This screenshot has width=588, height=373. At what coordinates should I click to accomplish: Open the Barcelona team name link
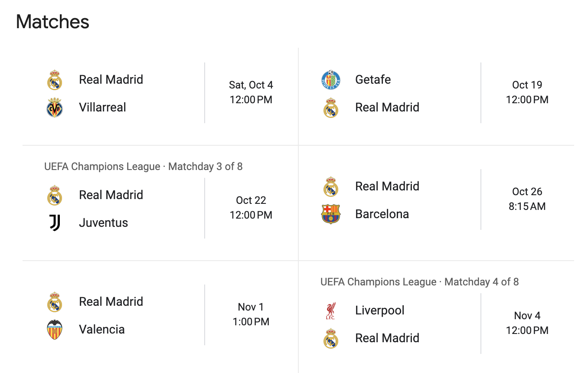(382, 214)
